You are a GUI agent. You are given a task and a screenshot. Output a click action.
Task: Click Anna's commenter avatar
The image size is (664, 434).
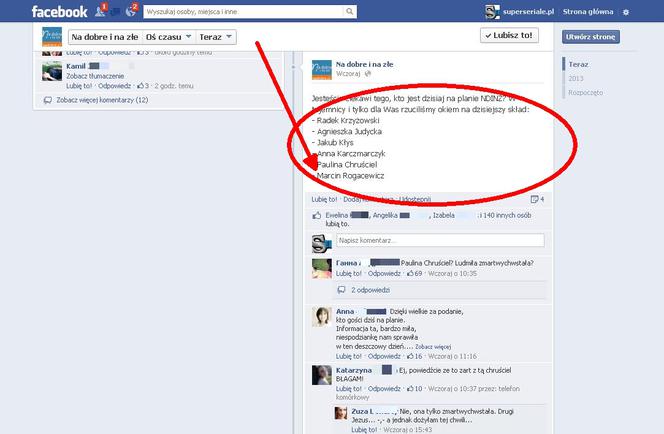coord(322,317)
